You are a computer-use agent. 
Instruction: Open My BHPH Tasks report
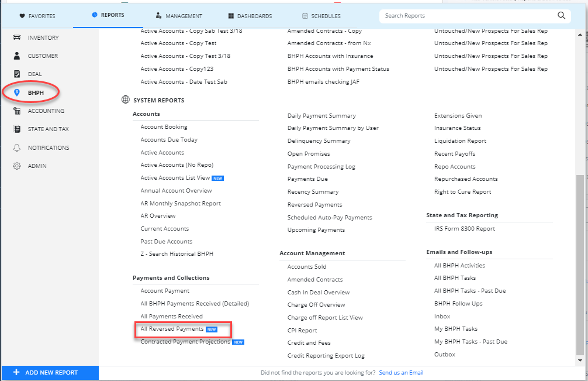pos(456,329)
